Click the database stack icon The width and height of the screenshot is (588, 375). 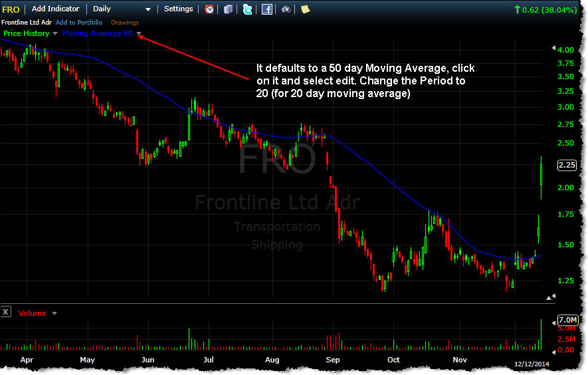[x=229, y=9]
